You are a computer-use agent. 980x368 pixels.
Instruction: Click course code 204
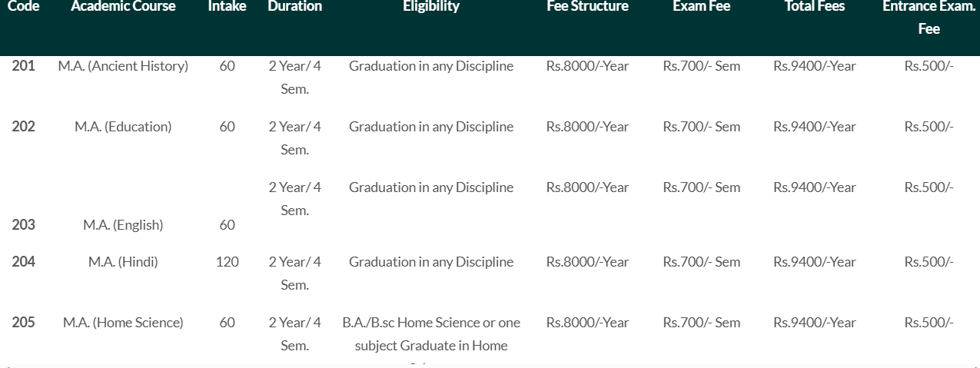tap(23, 262)
